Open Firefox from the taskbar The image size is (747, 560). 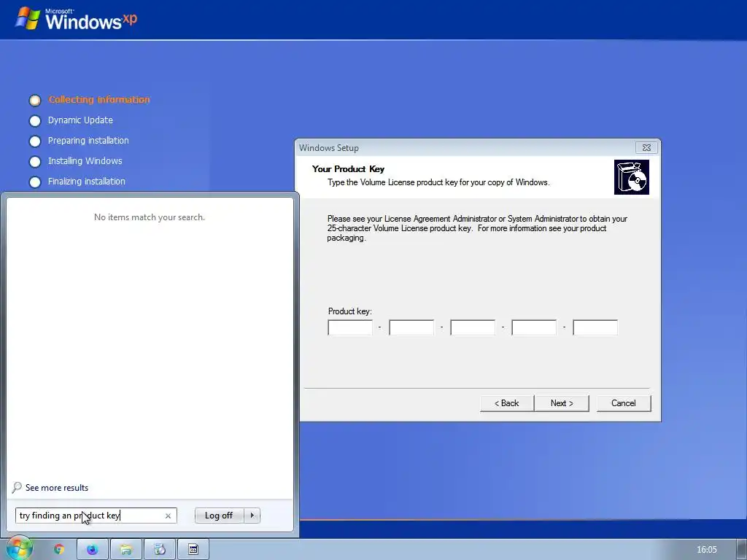click(x=93, y=550)
